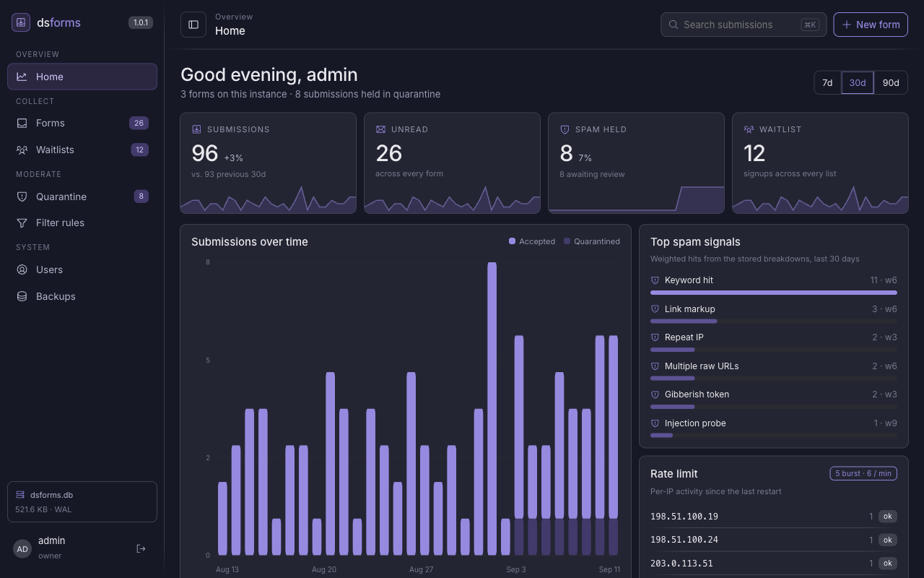Open Waitlists in the sidebar
Screen dimensions: 924x578
tap(82, 150)
